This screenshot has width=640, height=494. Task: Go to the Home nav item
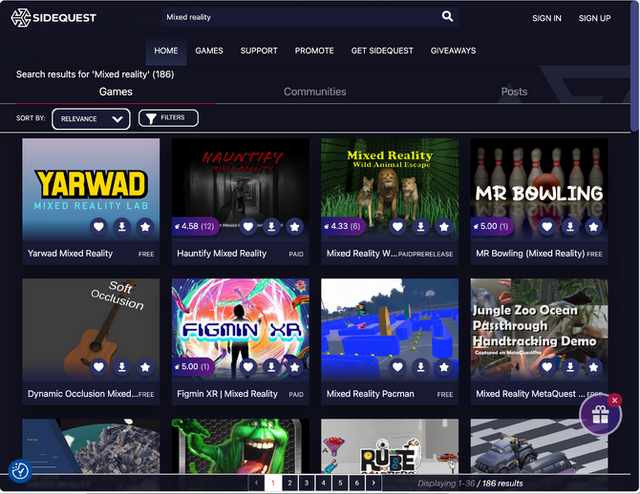click(x=166, y=51)
